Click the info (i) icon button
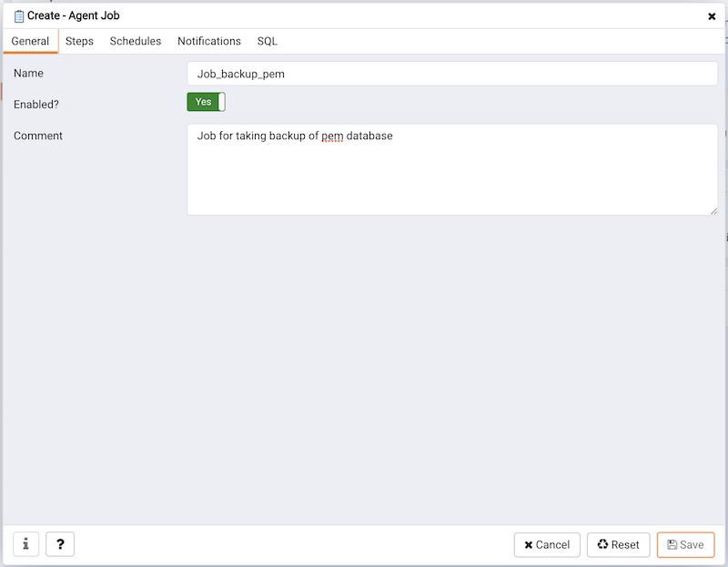Image resolution: width=728 pixels, height=567 pixels. pos(26,543)
